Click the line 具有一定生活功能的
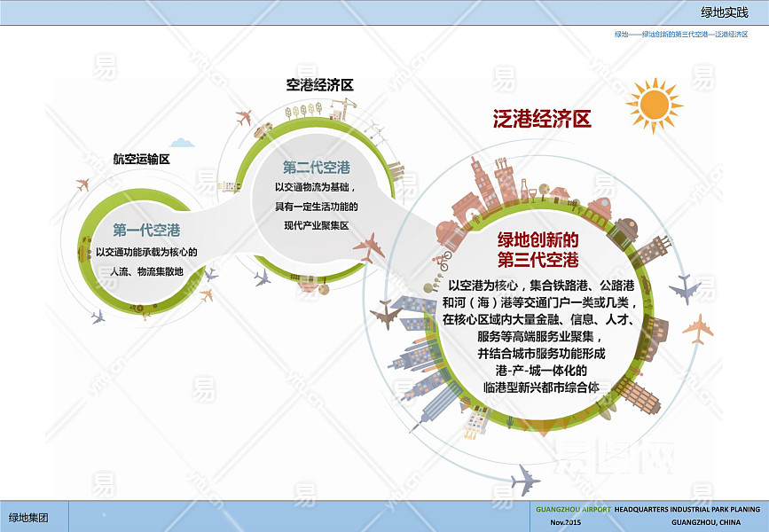Viewport: 769px width, 532px height. point(317,207)
